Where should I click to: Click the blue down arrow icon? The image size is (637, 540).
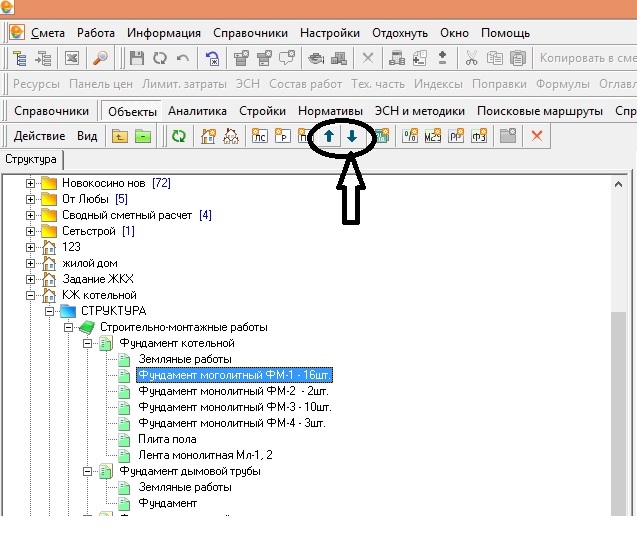coord(351,136)
